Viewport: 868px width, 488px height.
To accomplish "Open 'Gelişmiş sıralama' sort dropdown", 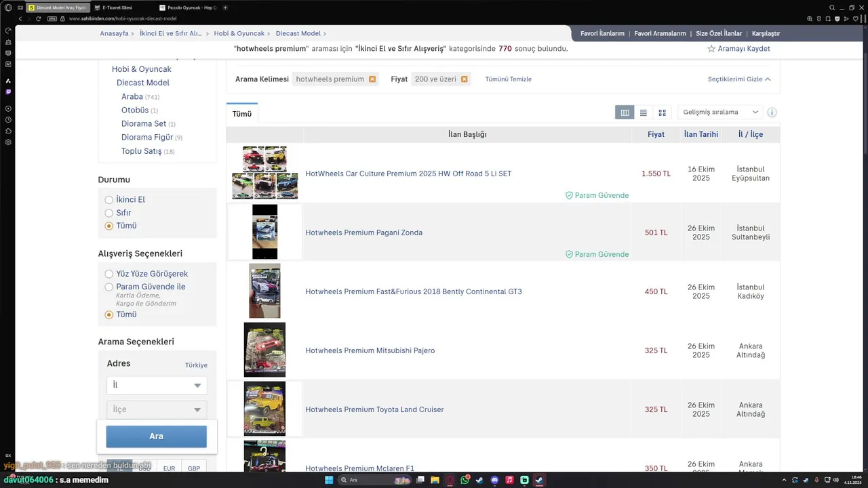I will click(720, 113).
